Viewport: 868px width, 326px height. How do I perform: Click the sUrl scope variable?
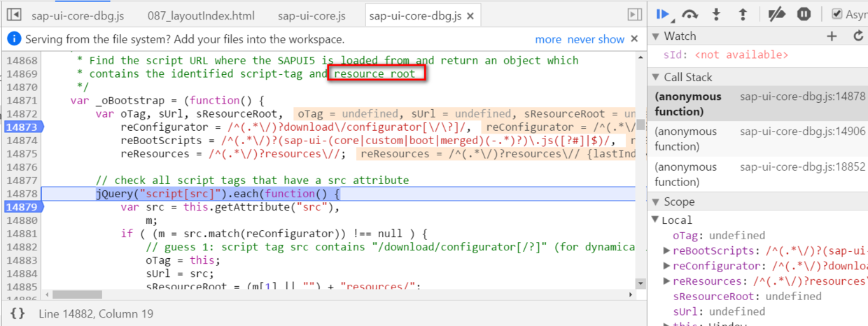[x=719, y=311]
